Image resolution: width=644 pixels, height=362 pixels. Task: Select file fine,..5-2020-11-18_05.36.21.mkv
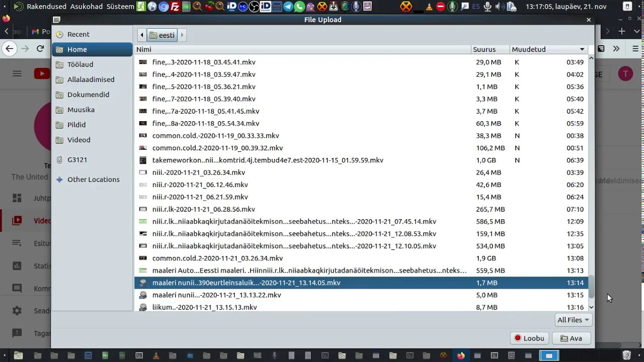point(361,86)
